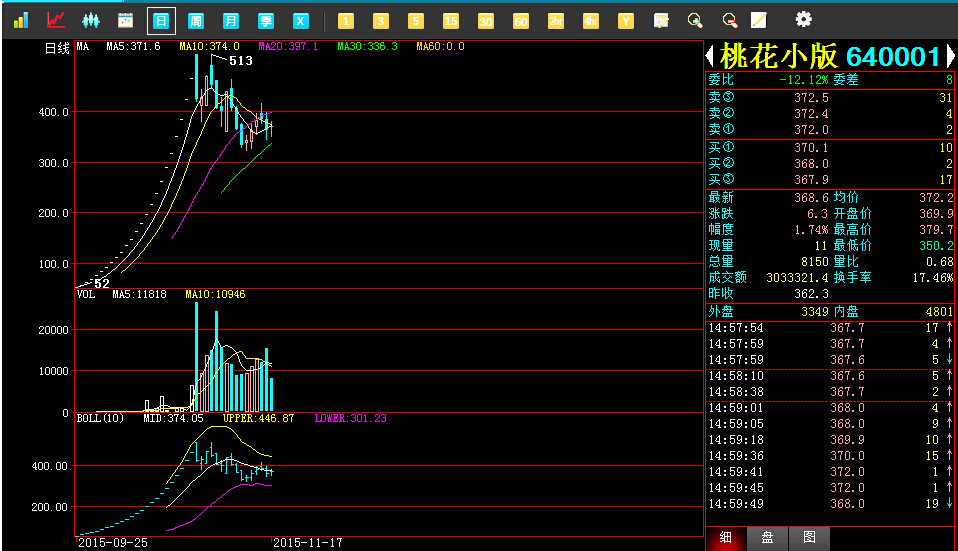Click the pencil drawing tool icon
Screen dimensions: 958x551
pyautogui.click(x=759, y=20)
